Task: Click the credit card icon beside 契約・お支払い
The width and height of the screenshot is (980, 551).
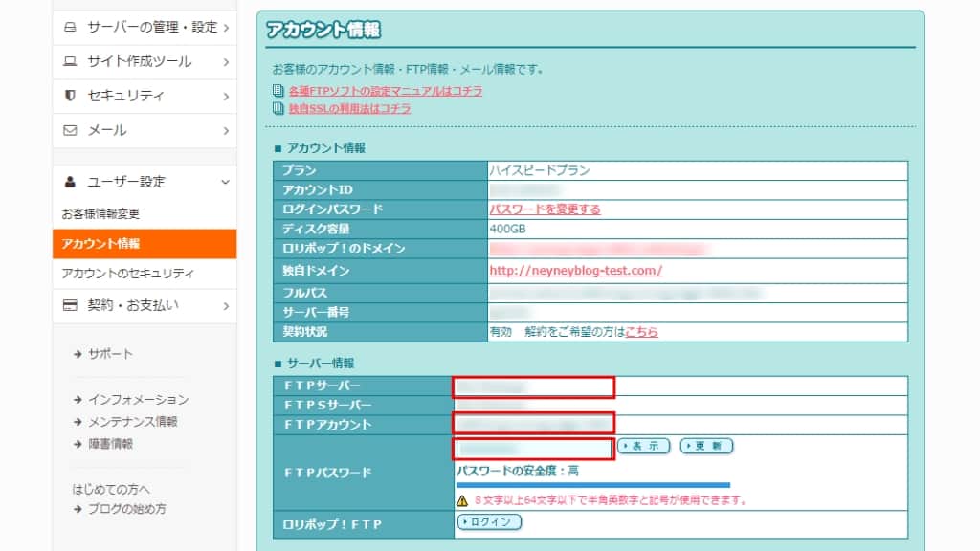Action: click(x=70, y=305)
